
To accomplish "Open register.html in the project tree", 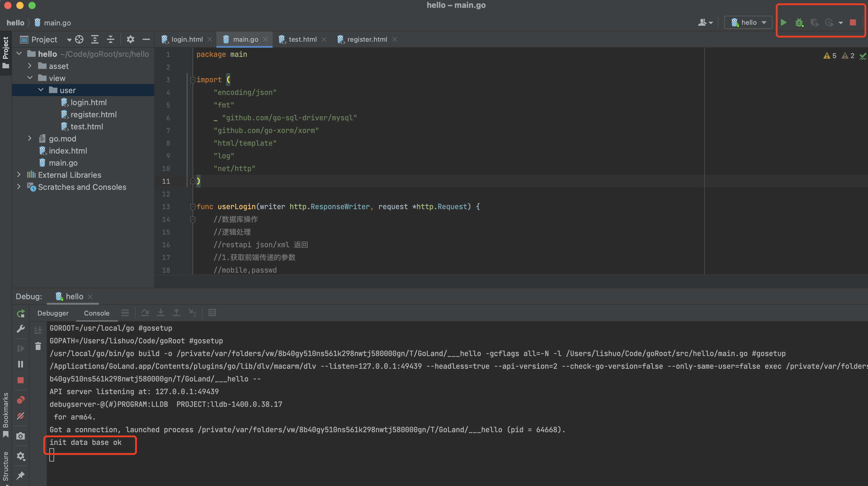I will (x=94, y=115).
